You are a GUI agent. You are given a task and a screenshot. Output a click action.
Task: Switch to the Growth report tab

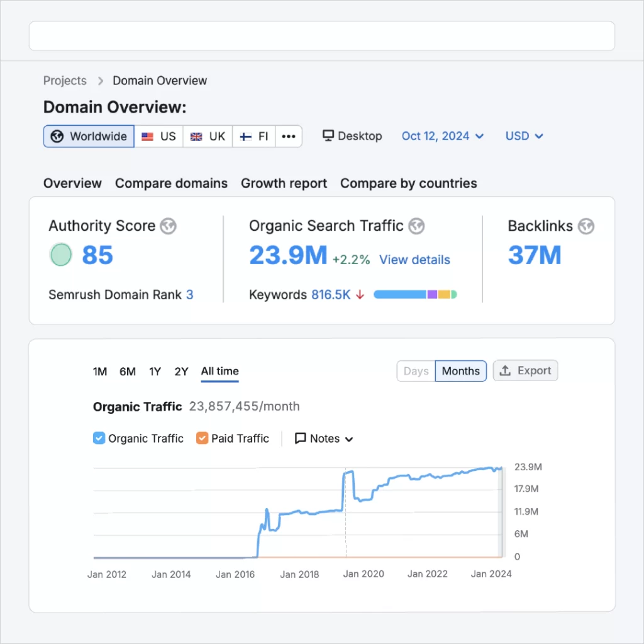tap(284, 183)
